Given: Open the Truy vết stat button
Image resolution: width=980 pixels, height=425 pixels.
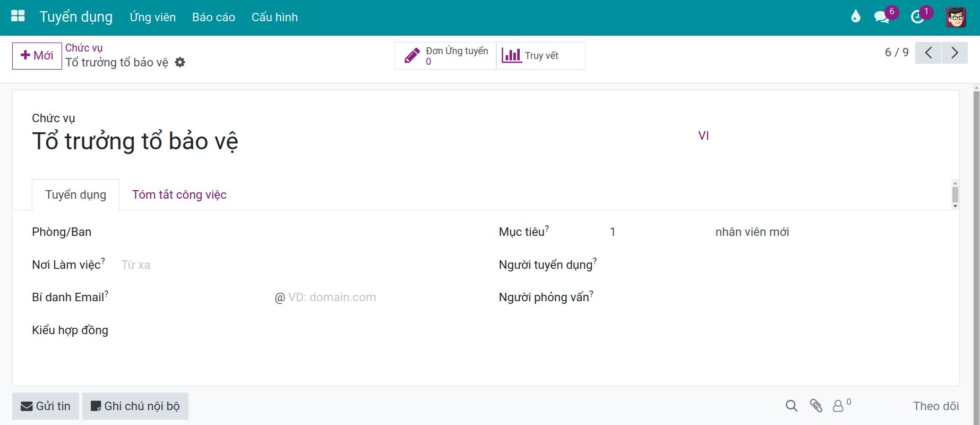Looking at the screenshot, I should tap(540, 56).
